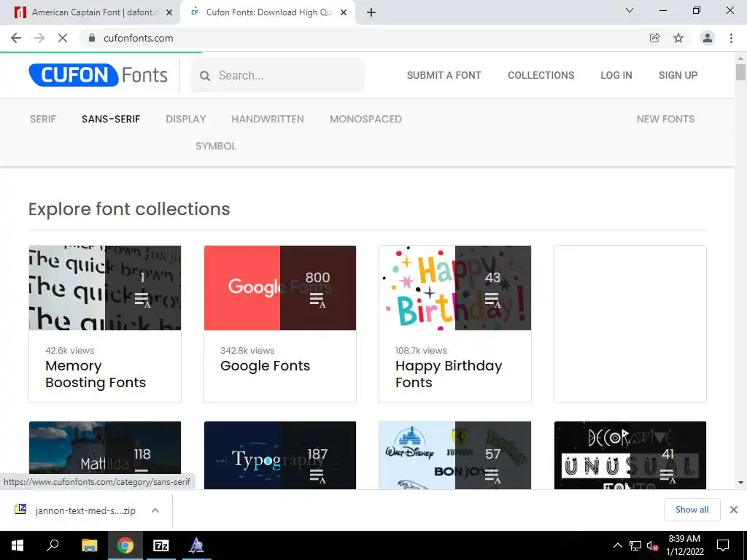
Task: Open the Display category
Action: (x=186, y=119)
